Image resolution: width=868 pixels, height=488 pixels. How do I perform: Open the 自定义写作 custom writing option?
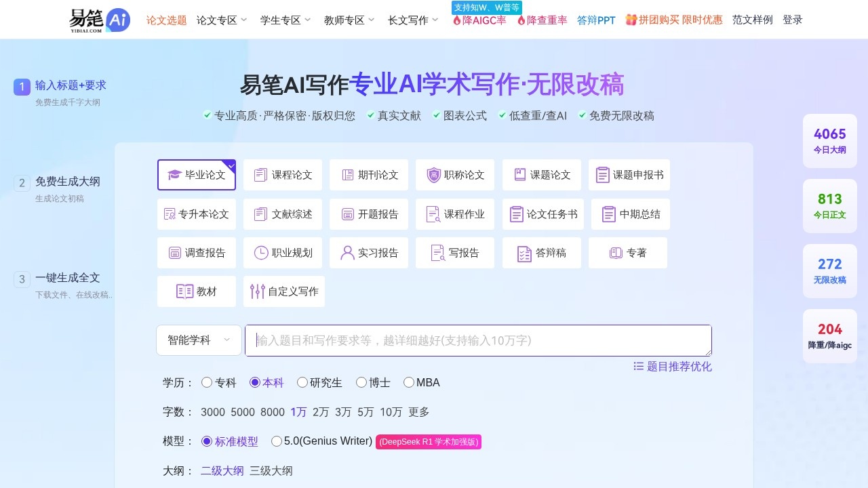point(283,291)
